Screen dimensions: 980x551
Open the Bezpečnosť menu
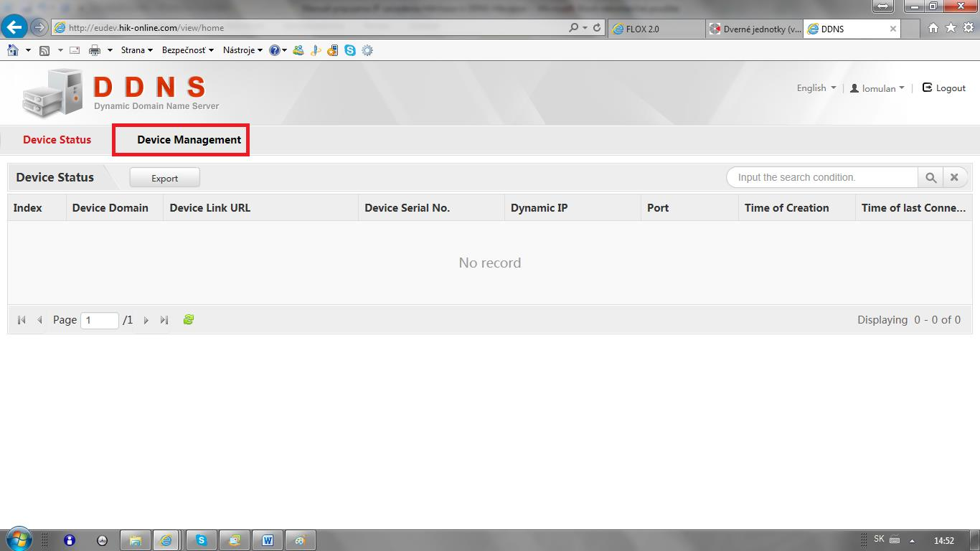[x=188, y=50]
